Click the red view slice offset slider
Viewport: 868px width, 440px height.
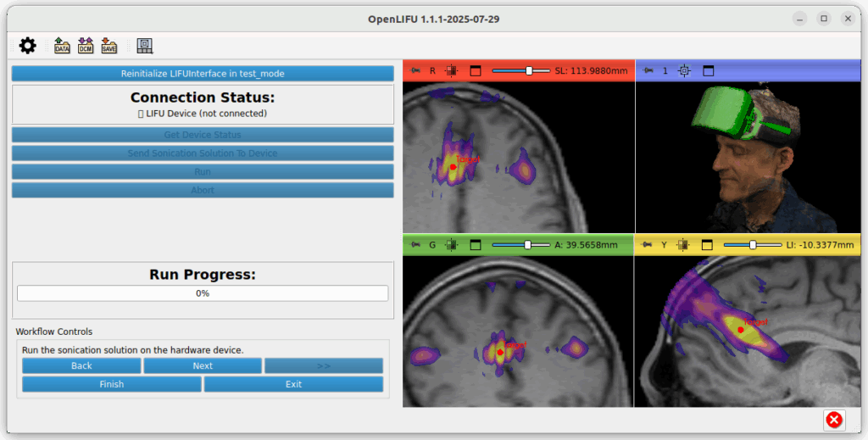pos(521,71)
